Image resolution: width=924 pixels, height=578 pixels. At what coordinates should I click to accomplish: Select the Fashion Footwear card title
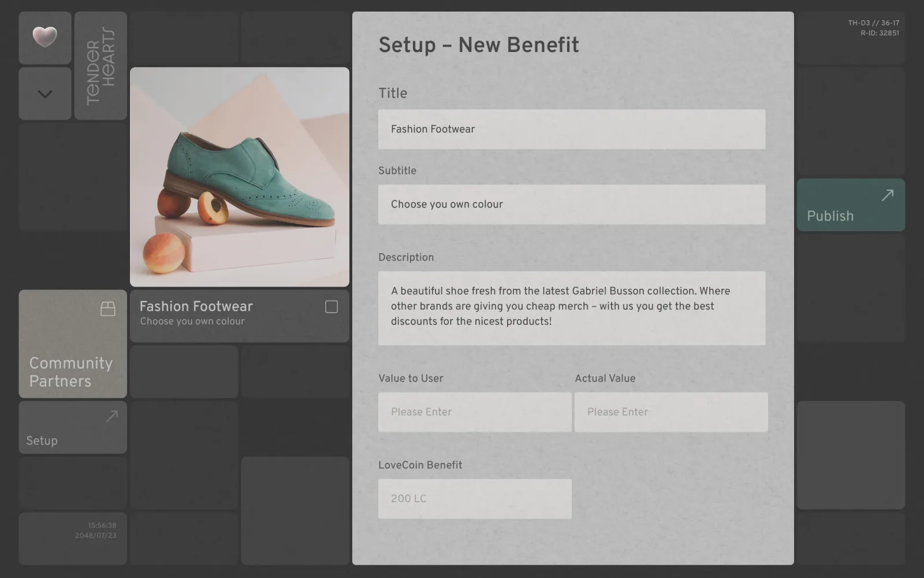point(196,306)
